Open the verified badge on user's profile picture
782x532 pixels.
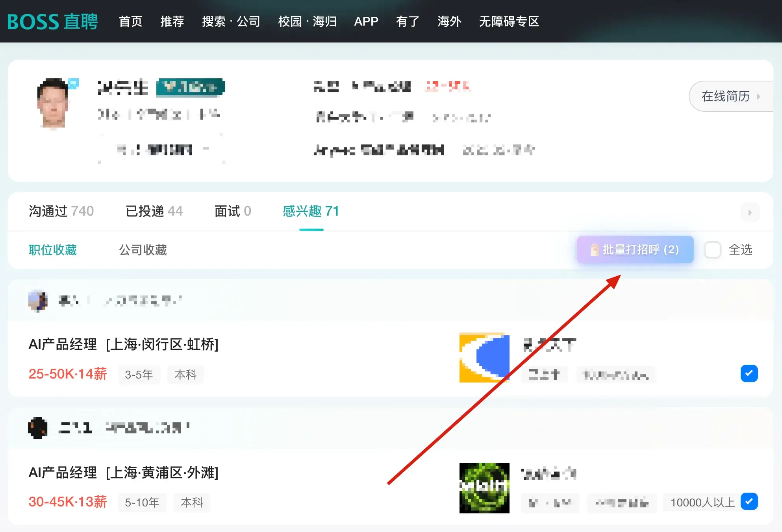point(74,83)
